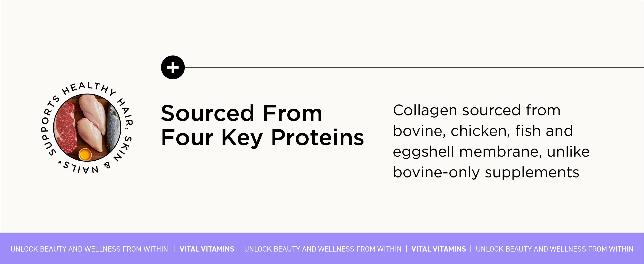Click the word SKIN on the badge ring
Viewport: 644px width, 264px height.
123,149
